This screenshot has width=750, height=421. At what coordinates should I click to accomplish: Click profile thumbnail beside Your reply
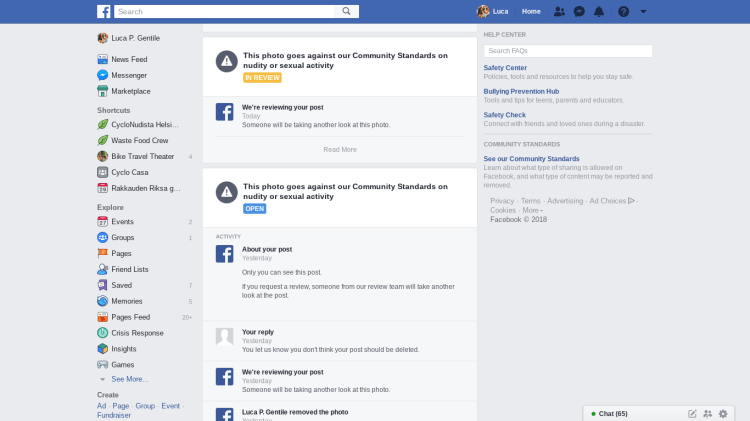click(x=224, y=336)
